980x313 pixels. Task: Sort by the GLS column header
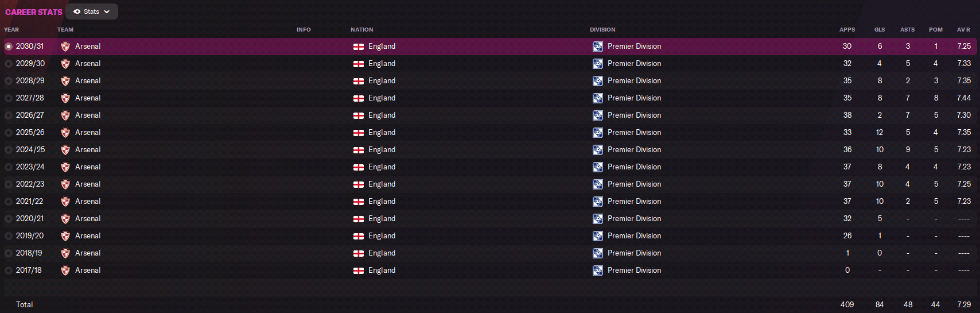[880, 30]
